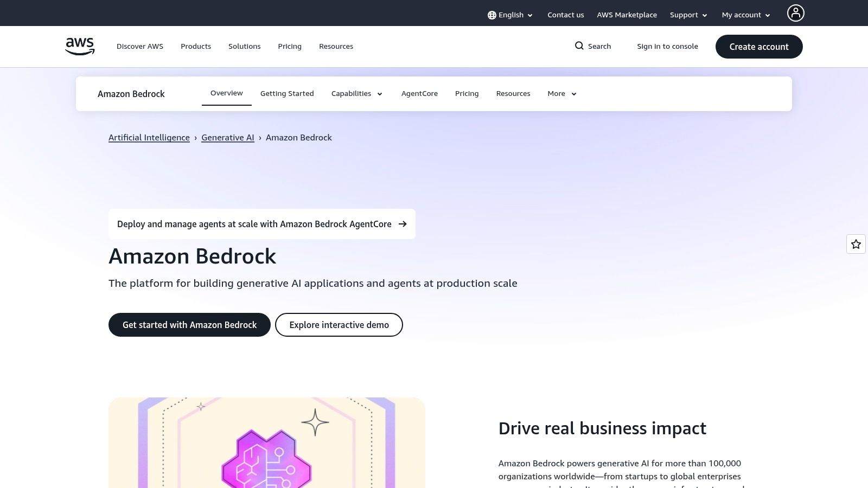Click the Create account button
Screen dimensions: 868x488
[x=758, y=47]
